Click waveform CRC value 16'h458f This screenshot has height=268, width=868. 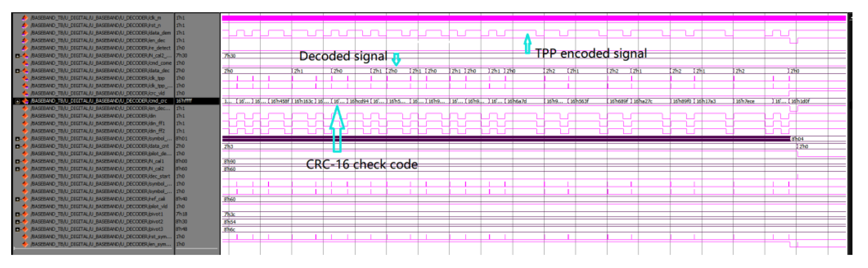280,101
